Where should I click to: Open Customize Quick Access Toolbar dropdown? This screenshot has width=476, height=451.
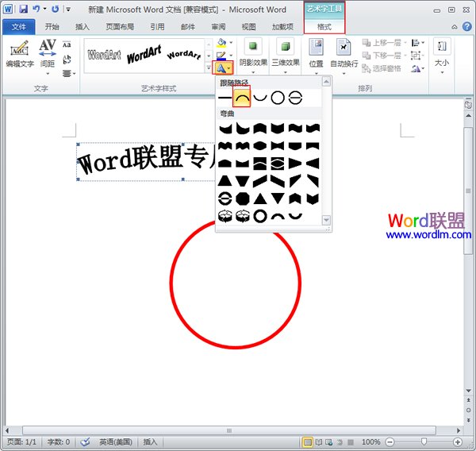[68, 10]
